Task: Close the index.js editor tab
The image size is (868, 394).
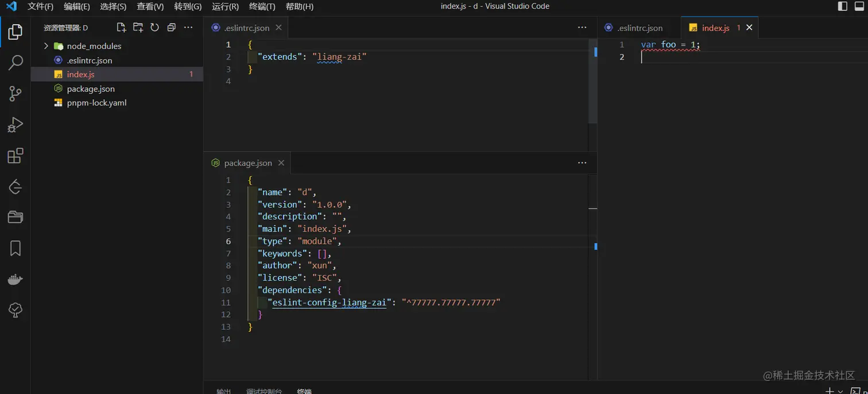Action: tap(749, 28)
